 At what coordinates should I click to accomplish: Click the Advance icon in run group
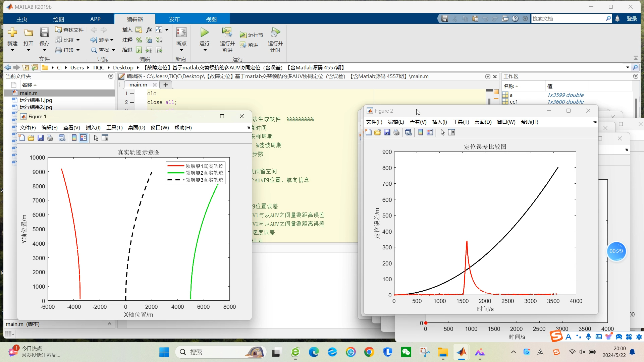243,45
